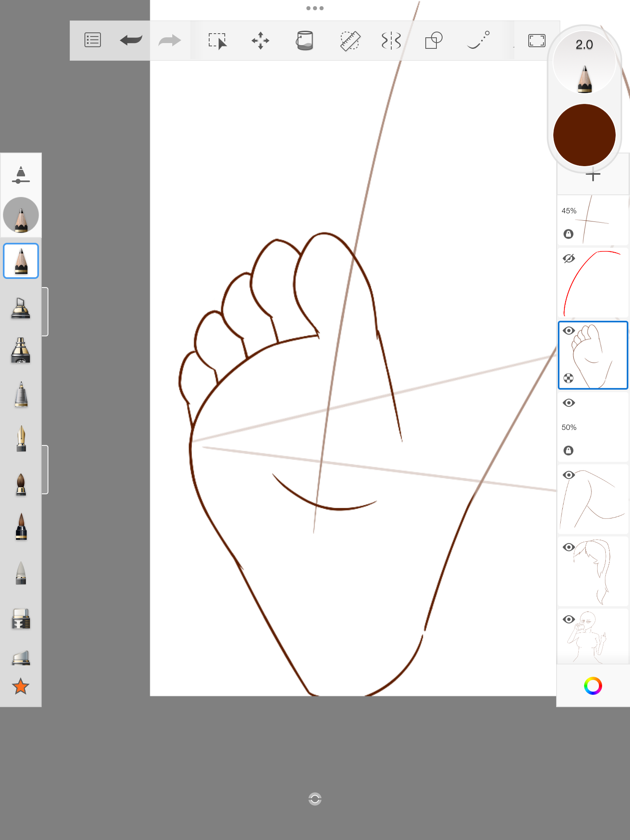Tap the current brush round preview
This screenshot has width=630, height=840.
[x=21, y=215]
